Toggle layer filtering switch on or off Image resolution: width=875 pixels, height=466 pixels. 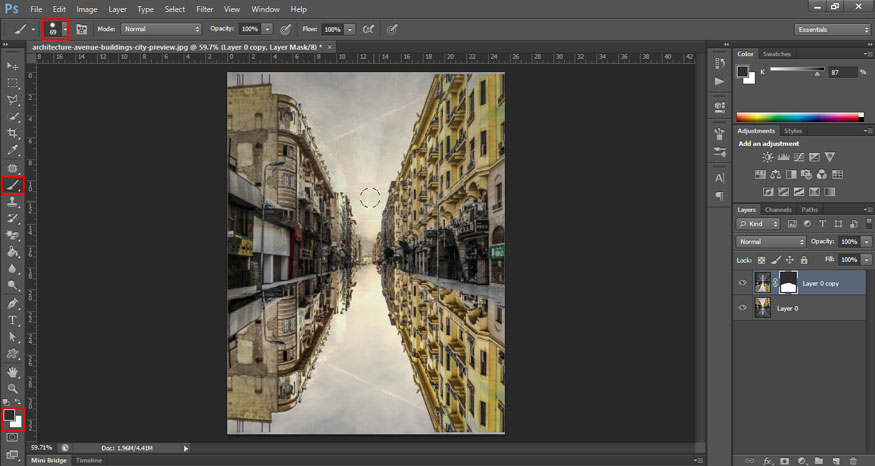[869, 223]
